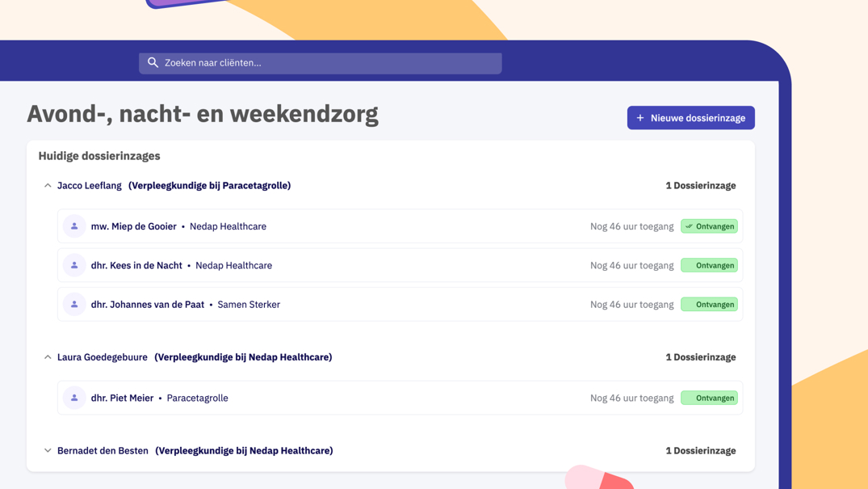Click 'Nog 46 uur toegang' for Piet Meier

click(x=631, y=398)
